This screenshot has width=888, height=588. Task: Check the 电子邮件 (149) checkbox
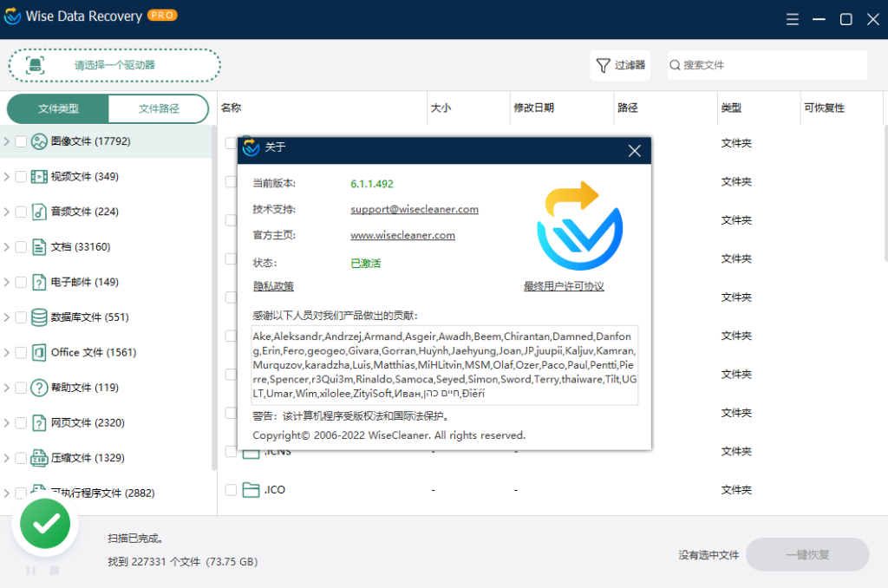[x=21, y=282]
